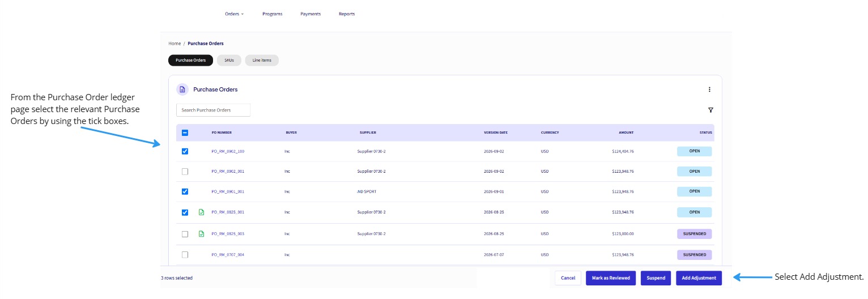Open the PO_RM_0707_004 purchase order link
This screenshot has width=868, height=299.
[x=228, y=255]
